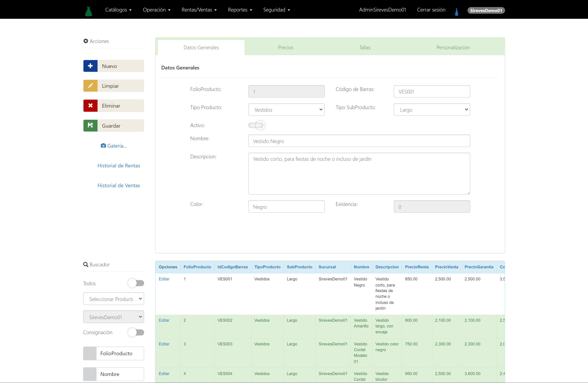Click the Eliminar button
Viewport: 588px width, 383px height.
(x=114, y=106)
